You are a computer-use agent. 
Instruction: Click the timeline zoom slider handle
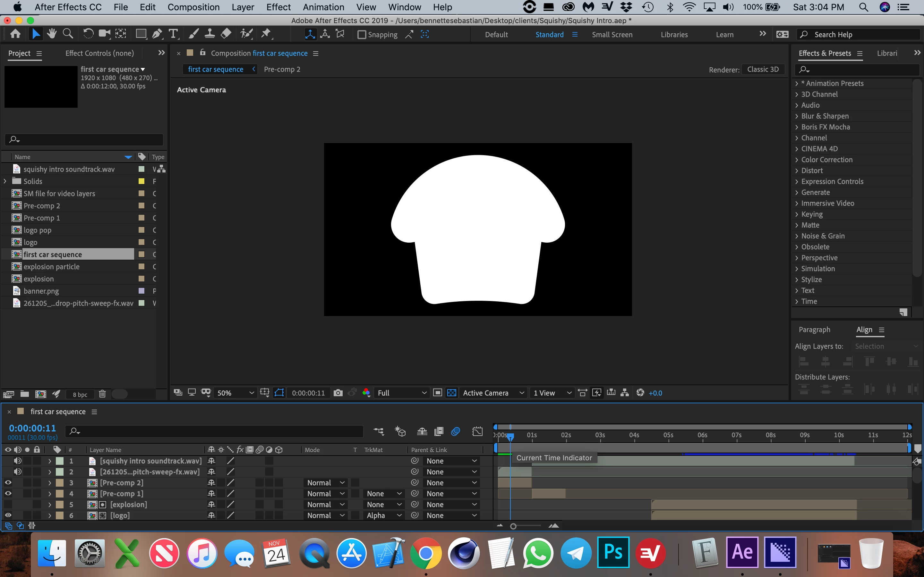513,526
